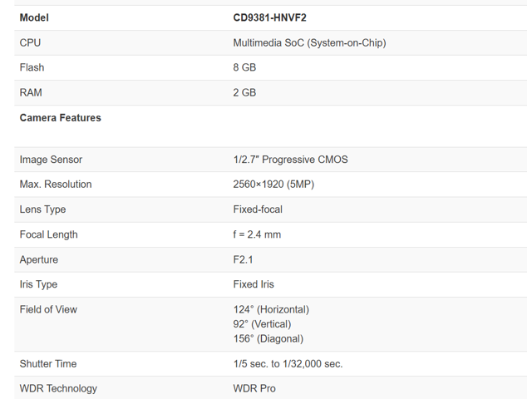Click the Camera Features section heading
The width and height of the screenshot is (532, 399).
[x=60, y=118]
